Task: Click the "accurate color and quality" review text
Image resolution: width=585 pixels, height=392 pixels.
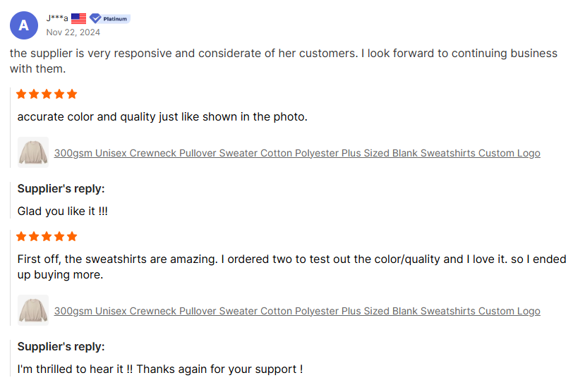Action: [x=162, y=116]
